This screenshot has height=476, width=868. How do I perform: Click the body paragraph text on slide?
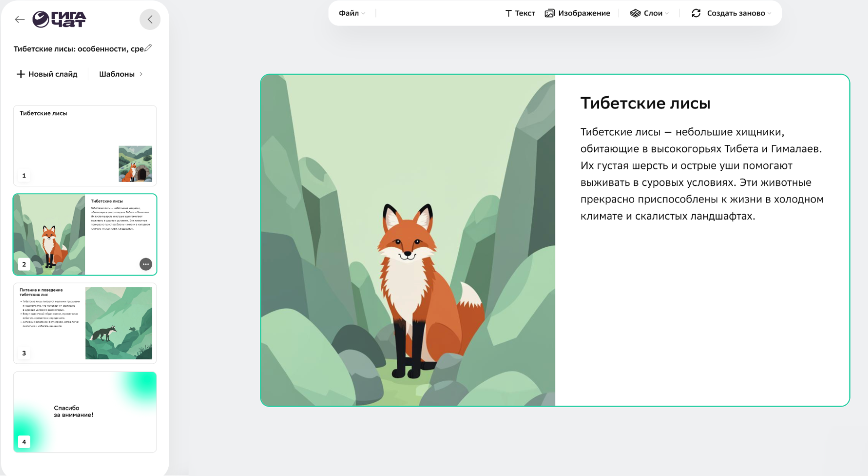pos(702,174)
